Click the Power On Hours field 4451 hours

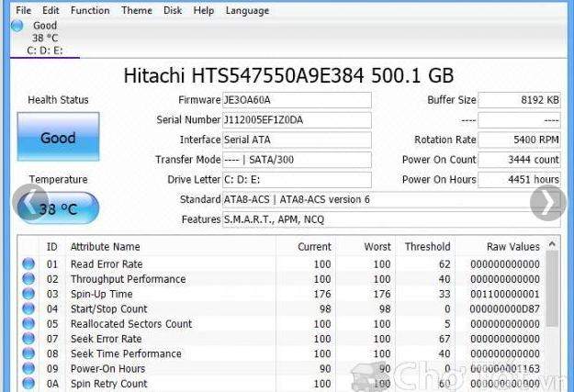tap(520, 180)
